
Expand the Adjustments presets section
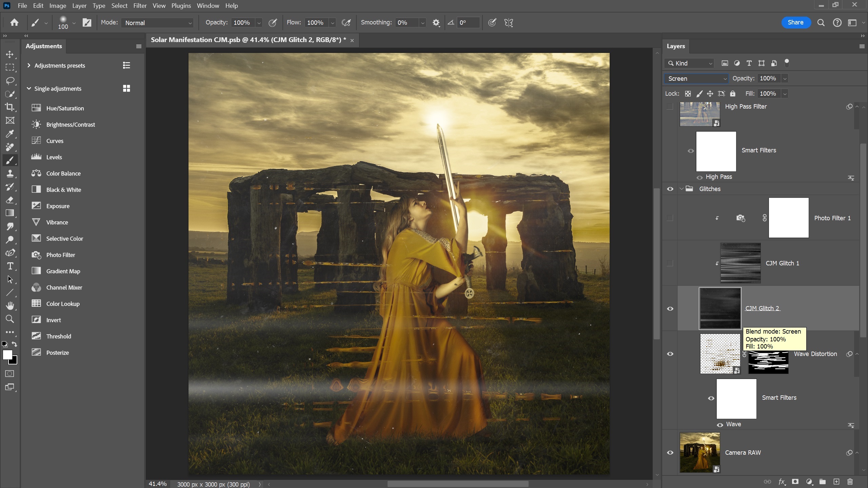tap(29, 65)
